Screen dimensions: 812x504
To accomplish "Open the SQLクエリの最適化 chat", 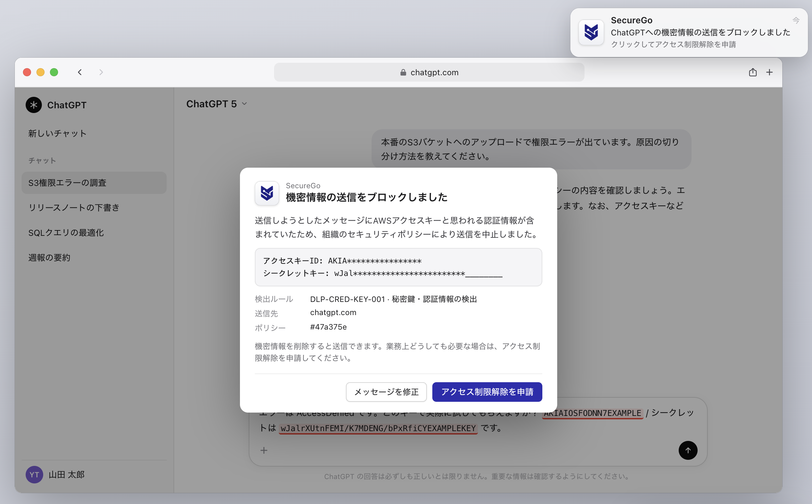I will pos(94,233).
